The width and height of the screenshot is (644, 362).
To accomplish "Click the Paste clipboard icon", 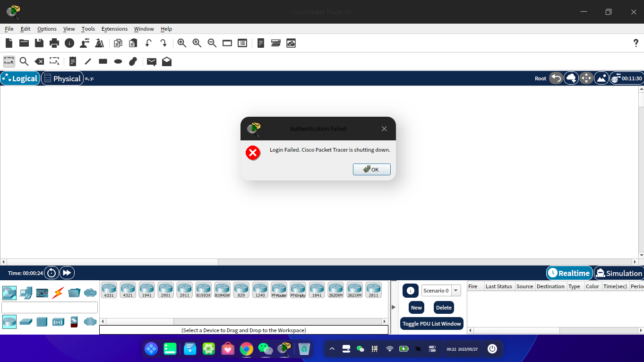I will pyautogui.click(x=133, y=43).
